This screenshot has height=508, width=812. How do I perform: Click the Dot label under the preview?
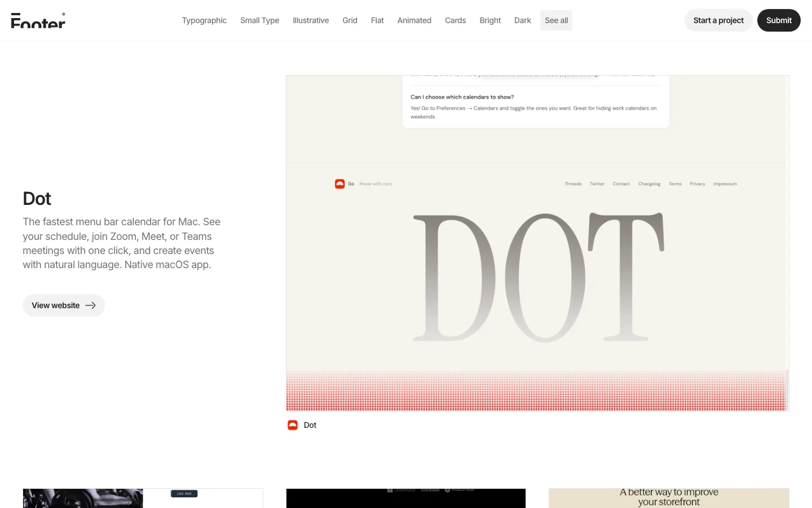pyautogui.click(x=310, y=425)
